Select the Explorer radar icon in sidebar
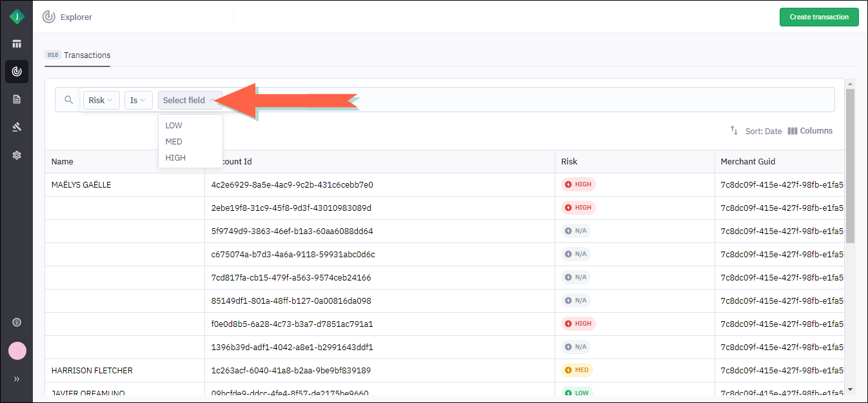 (x=17, y=72)
